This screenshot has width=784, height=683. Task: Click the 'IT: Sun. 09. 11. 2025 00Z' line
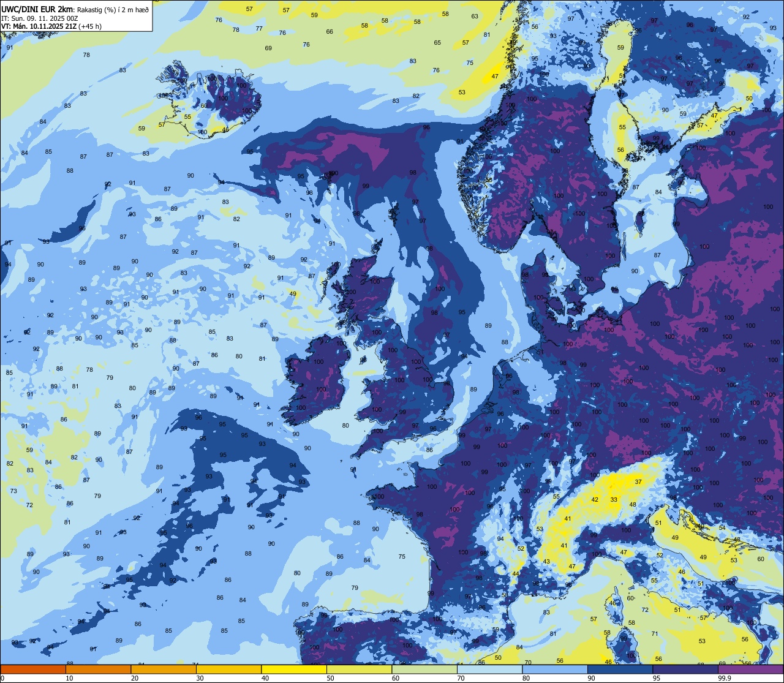[x=39, y=18]
